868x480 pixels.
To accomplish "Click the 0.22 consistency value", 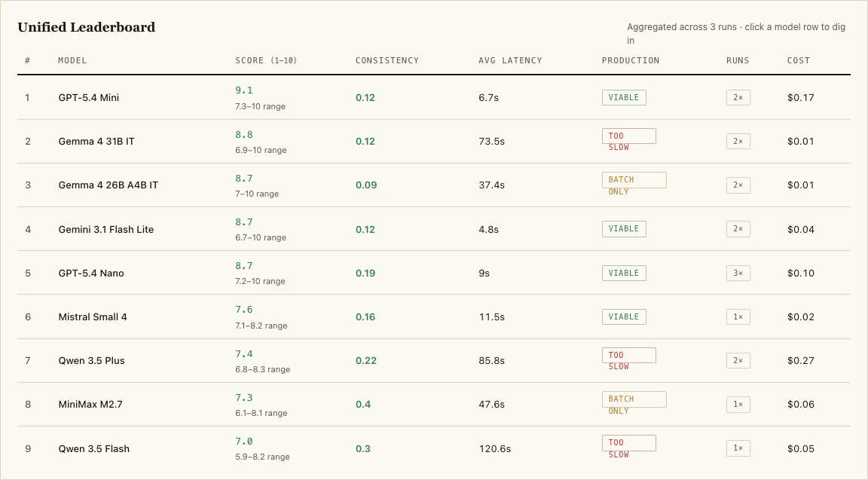I will click(366, 360).
